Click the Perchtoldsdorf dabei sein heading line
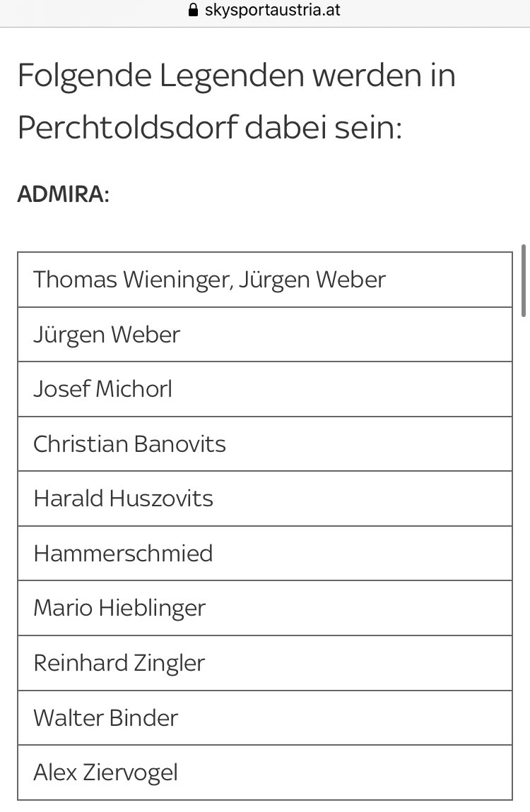This screenshot has width=530, height=812. (x=210, y=127)
